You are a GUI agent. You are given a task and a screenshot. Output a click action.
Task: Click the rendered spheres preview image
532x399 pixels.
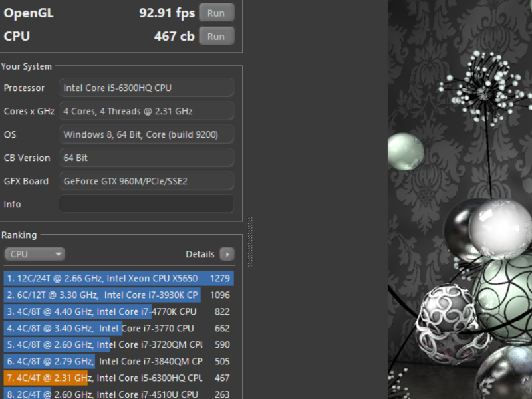point(459,199)
